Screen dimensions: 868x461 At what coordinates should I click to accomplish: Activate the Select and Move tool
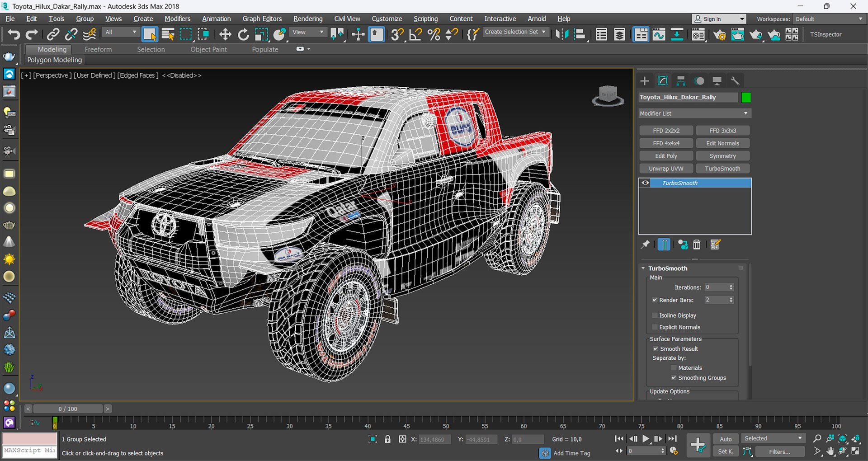225,34
